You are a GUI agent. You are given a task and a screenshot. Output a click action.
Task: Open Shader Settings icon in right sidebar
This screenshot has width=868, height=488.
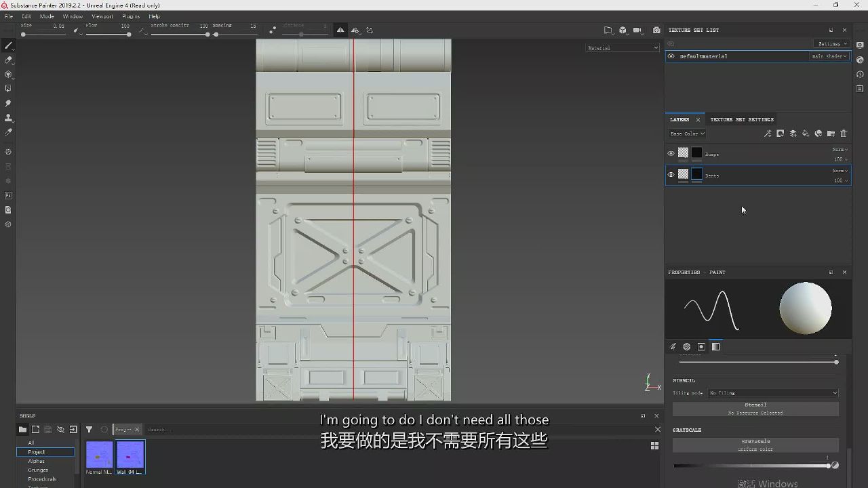860,60
